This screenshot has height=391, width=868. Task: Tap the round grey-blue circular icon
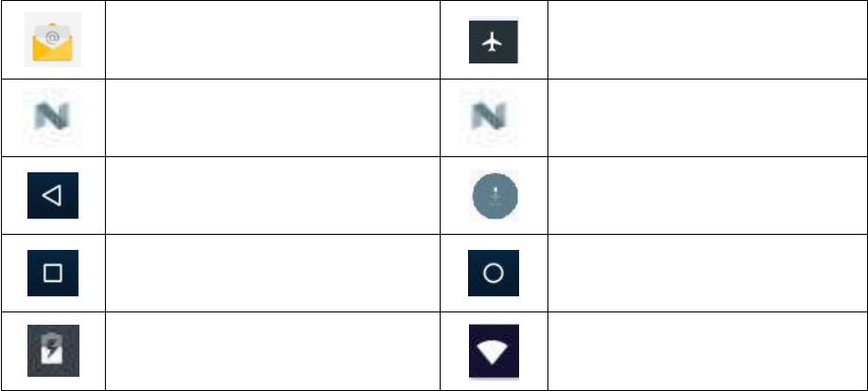point(495,197)
